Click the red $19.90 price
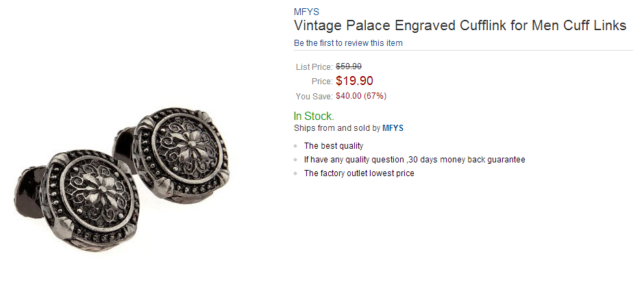Screen dimensions: 644x281 (x=354, y=81)
